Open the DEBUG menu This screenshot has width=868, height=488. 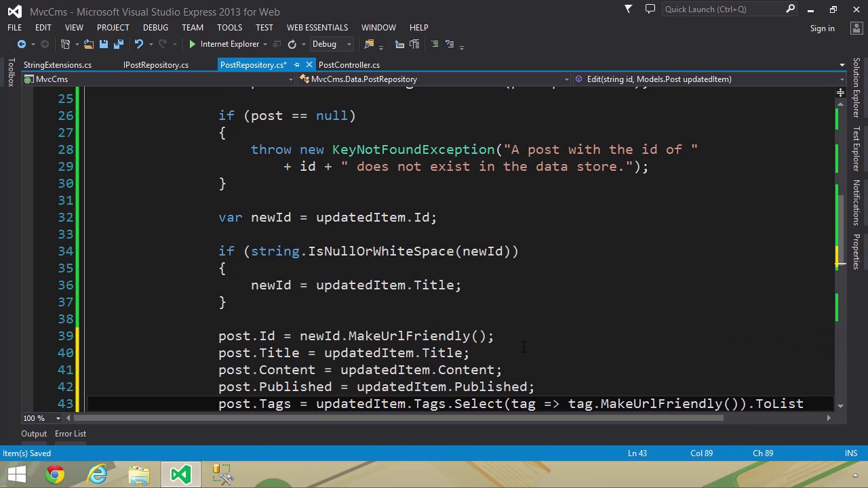point(155,28)
